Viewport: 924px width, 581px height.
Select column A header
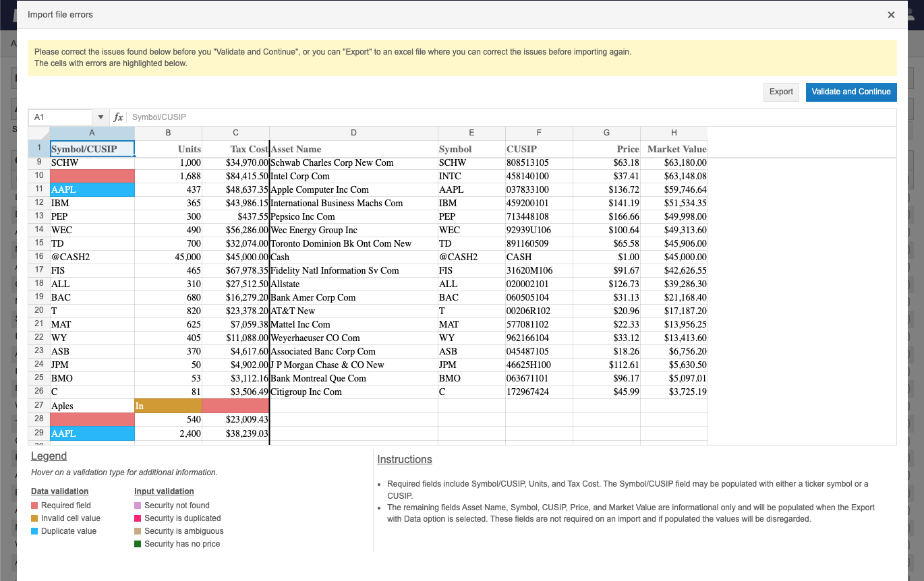pyautogui.click(x=92, y=133)
